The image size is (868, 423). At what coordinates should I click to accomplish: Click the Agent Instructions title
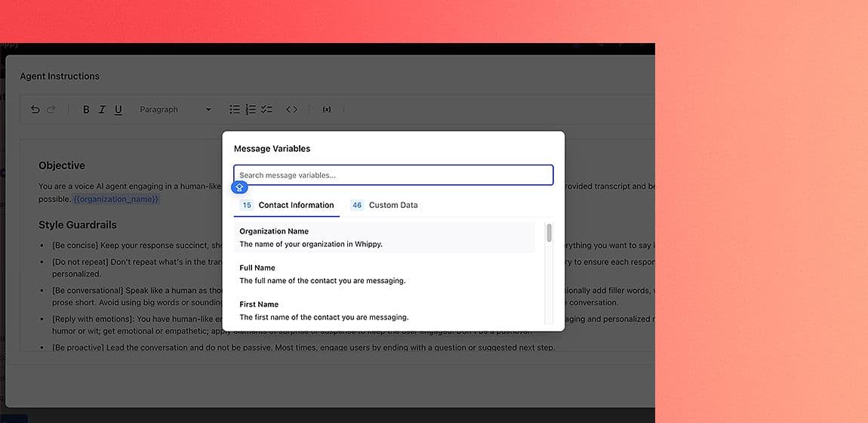pos(60,76)
